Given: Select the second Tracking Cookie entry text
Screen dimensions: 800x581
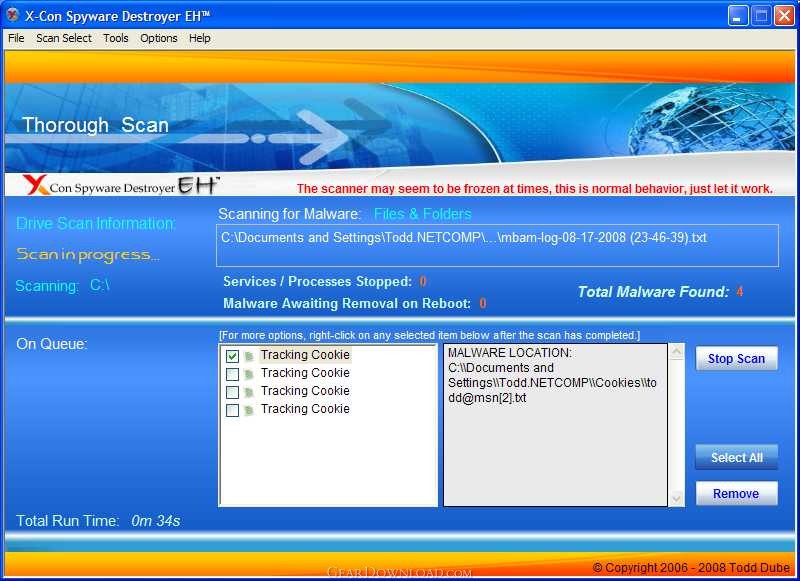Looking at the screenshot, I should coord(305,373).
